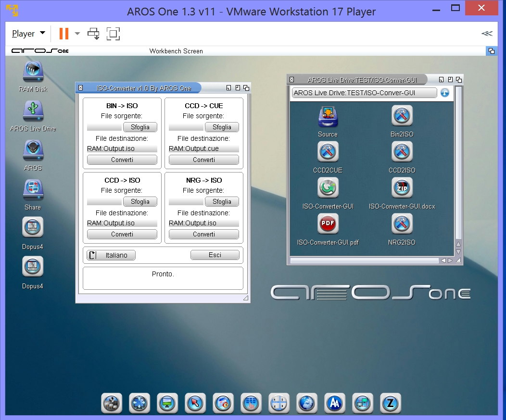Click Converti in CCD -> CUE panel
The width and height of the screenshot is (506, 420).
(x=203, y=160)
